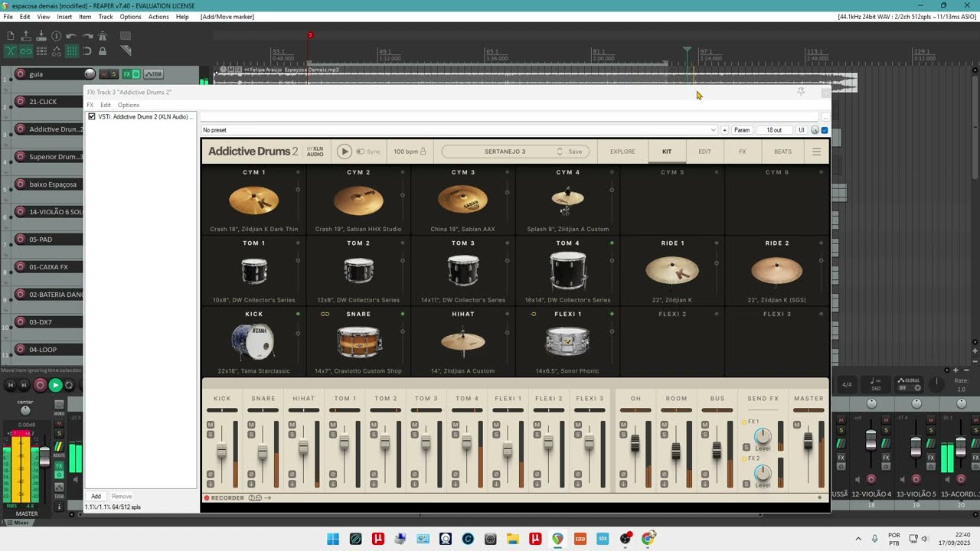Toggle the VSTi Addictive Drums 2 checkbox
The width and height of the screenshot is (980, 551).
pos(92,117)
